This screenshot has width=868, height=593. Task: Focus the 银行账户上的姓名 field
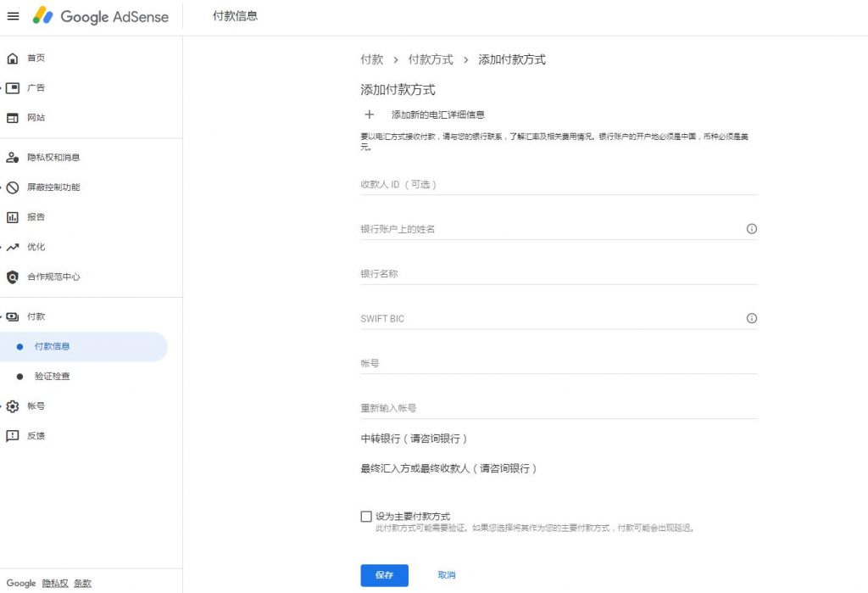(x=559, y=229)
